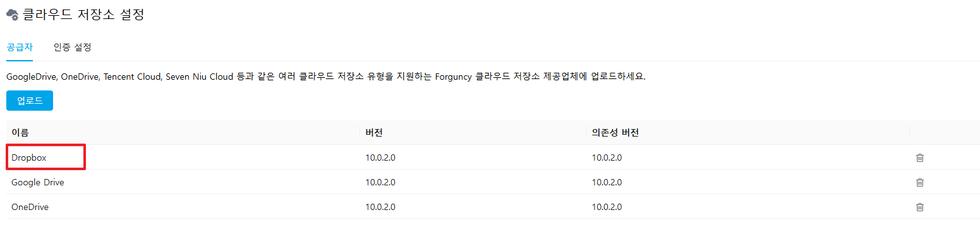Select the OneDrive row name
Viewport: 980px width, 241px height.
30,207
